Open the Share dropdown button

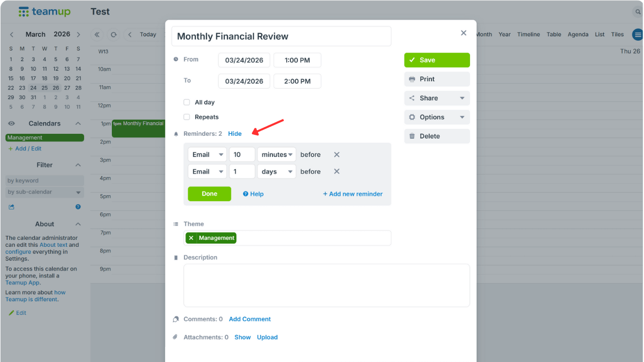(437, 98)
